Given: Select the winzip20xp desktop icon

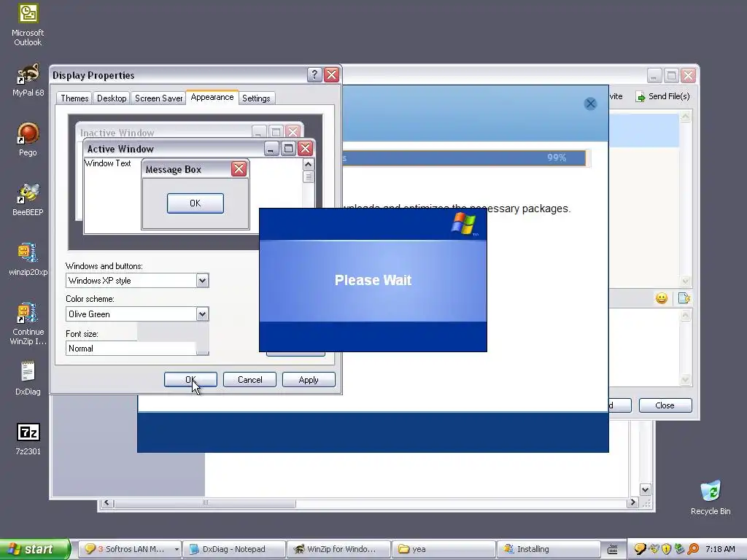Looking at the screenshot, I should (x=28, y=259).
